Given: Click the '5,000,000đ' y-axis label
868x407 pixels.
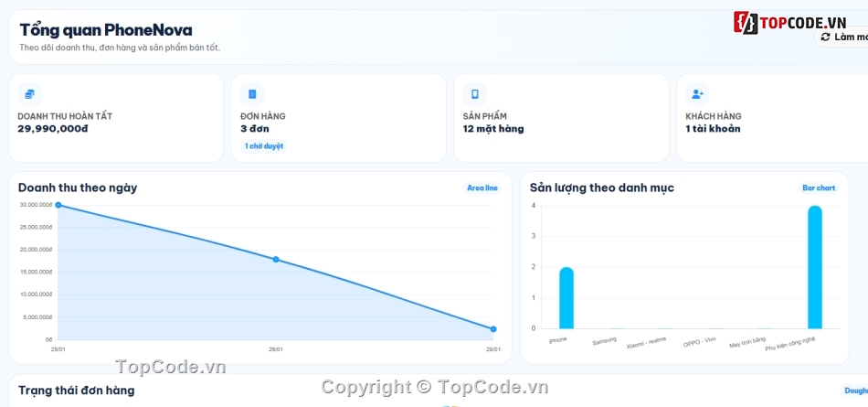Looking at the screenshot, I should coord(38,317).
